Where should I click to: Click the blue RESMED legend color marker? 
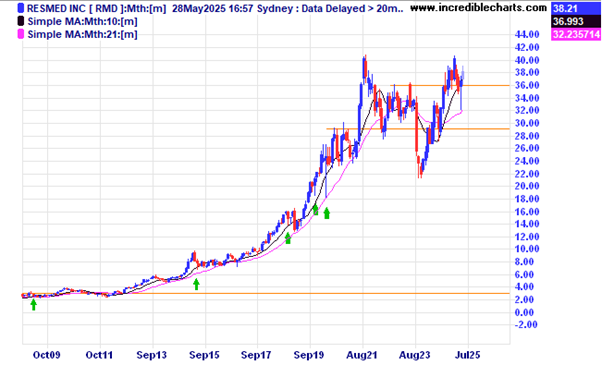tap(21, 8)
